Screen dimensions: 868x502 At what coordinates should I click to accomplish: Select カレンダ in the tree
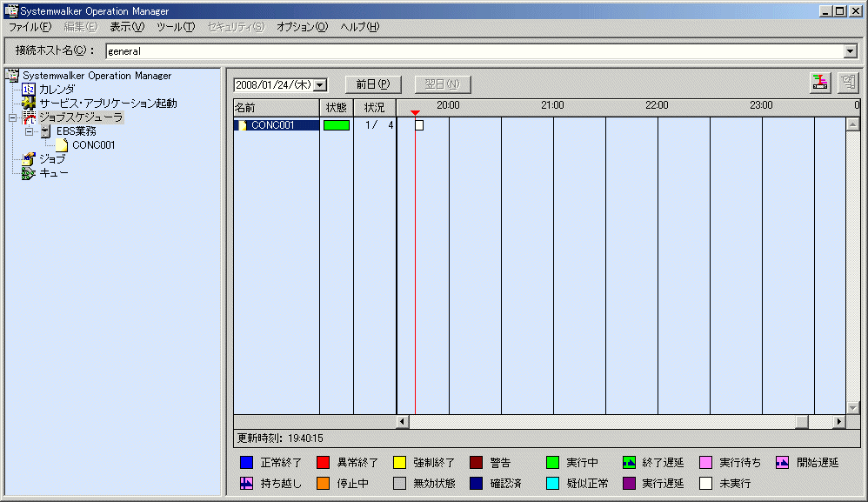pyautogui.click(x=57, y=89)
